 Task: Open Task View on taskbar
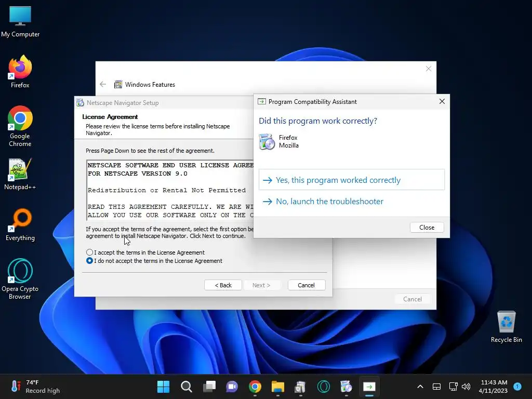pyautogui.click(x=209, y=387)
